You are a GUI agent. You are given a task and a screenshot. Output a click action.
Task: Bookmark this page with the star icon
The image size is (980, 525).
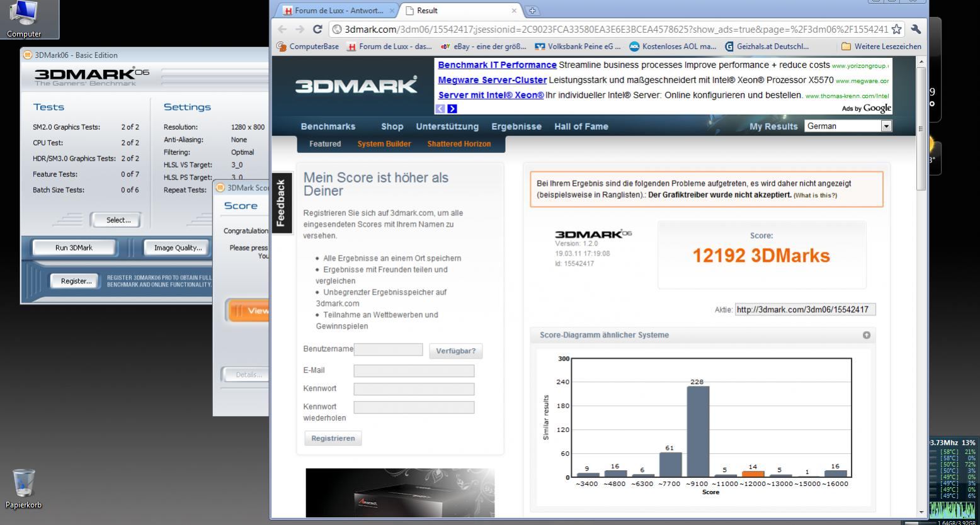[x=897, y=29]
